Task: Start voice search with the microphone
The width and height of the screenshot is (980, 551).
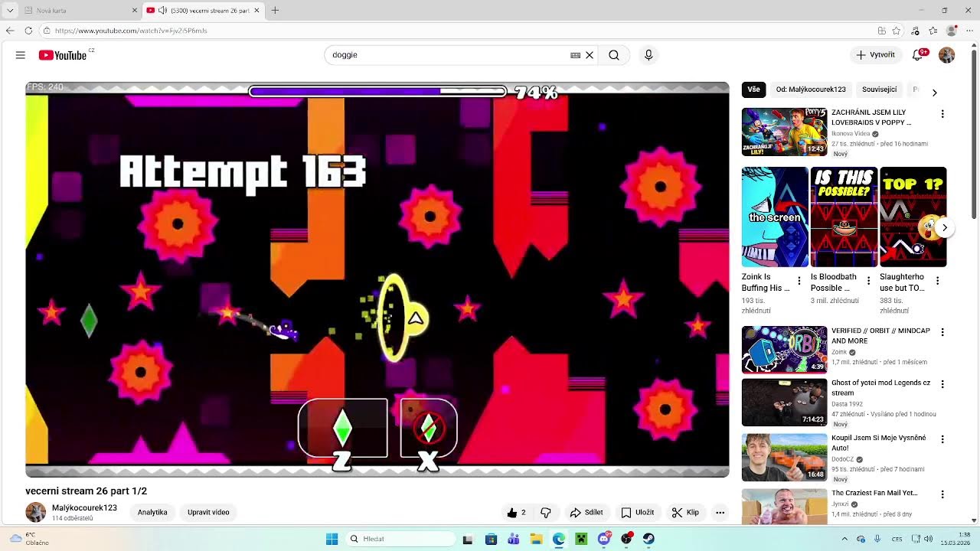Action: tap(648, 55)
